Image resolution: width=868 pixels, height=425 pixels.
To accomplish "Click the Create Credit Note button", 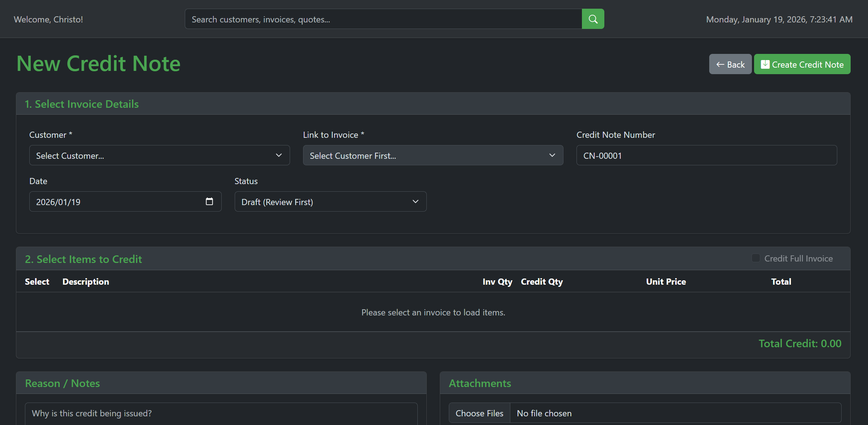I will click(x=802, y=64).
